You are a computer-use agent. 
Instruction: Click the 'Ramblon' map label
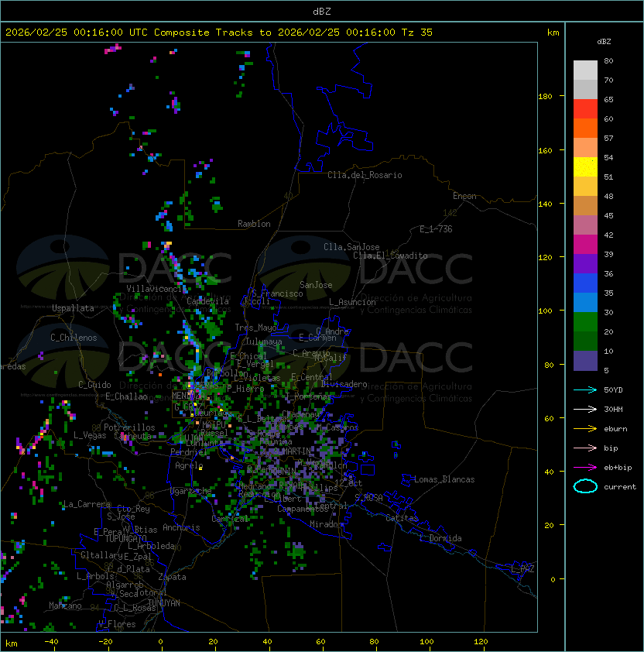coord(254,224)
